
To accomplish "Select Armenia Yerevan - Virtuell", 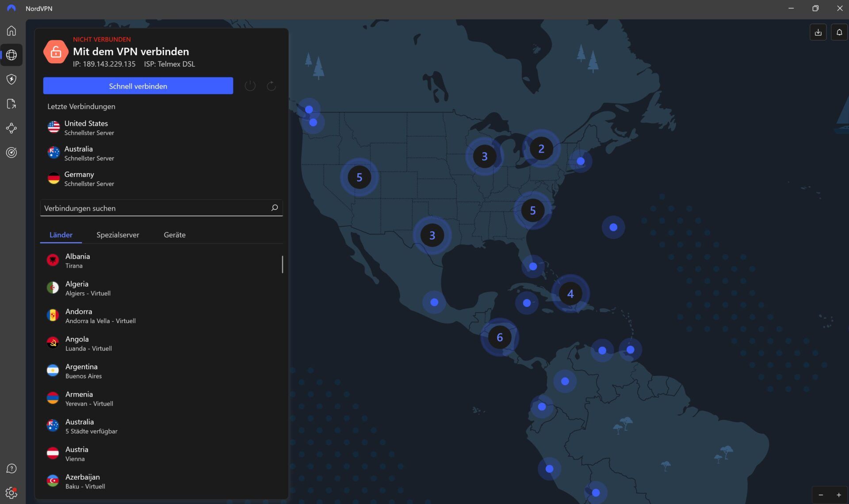I will click(x=161, y=399).
